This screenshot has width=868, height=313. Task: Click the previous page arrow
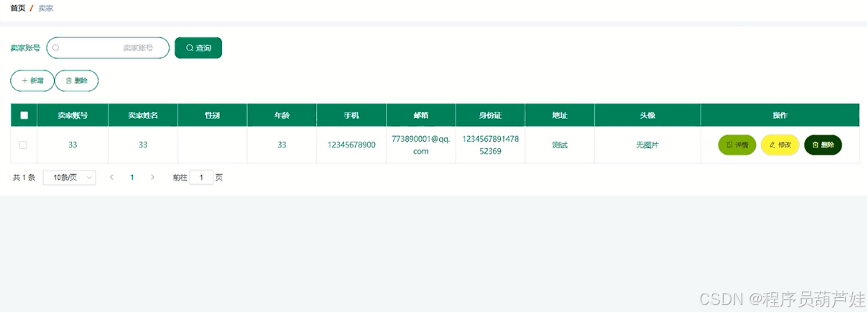pos(111,177)
